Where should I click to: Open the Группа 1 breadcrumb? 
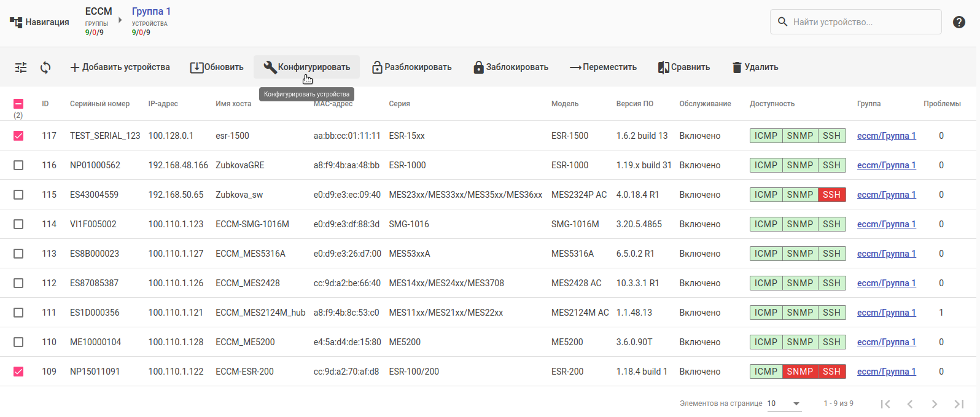(151, 12)
